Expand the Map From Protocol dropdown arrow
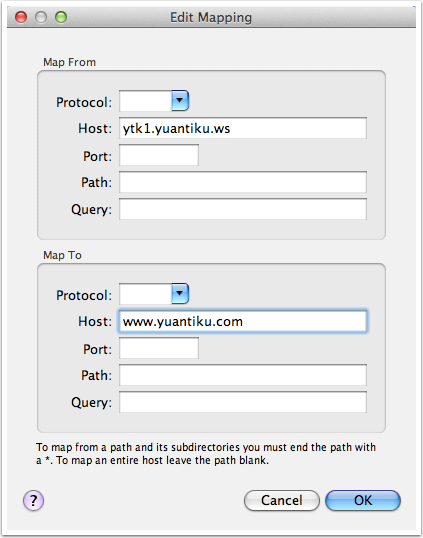 [x=180, y=101]
